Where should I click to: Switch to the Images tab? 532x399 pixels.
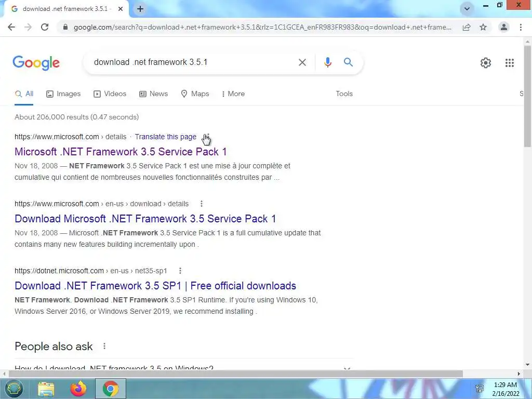coord(63,94)
